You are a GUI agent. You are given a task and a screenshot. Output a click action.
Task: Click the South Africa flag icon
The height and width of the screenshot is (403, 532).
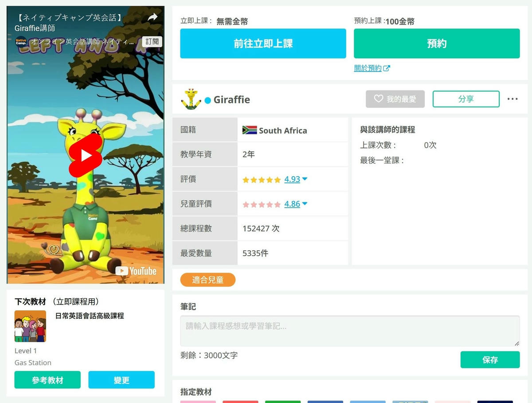pyautogui.click(x=250, y=130)
